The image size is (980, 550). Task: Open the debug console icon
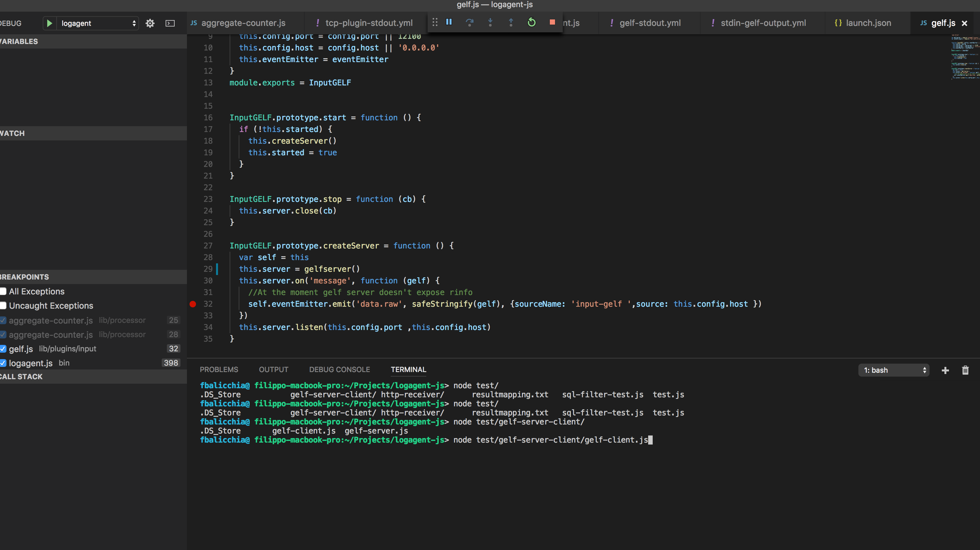point(170,23)
